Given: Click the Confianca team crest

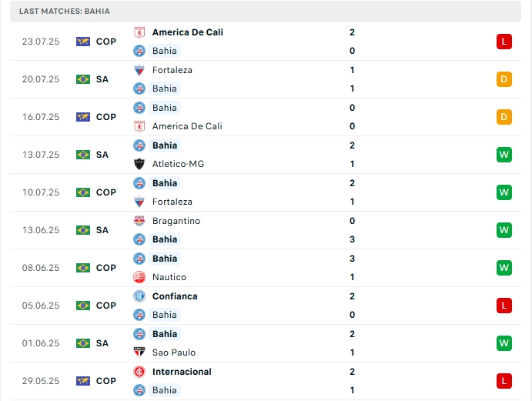Looking at the screenshot, I should 139,296.
